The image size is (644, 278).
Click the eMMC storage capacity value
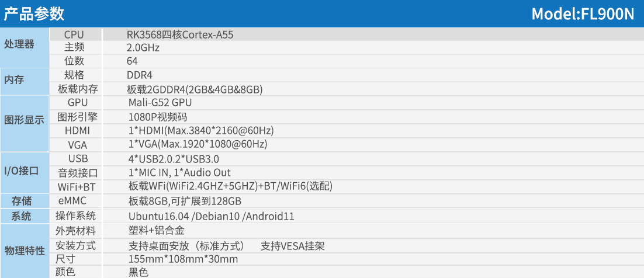[185, 201]
